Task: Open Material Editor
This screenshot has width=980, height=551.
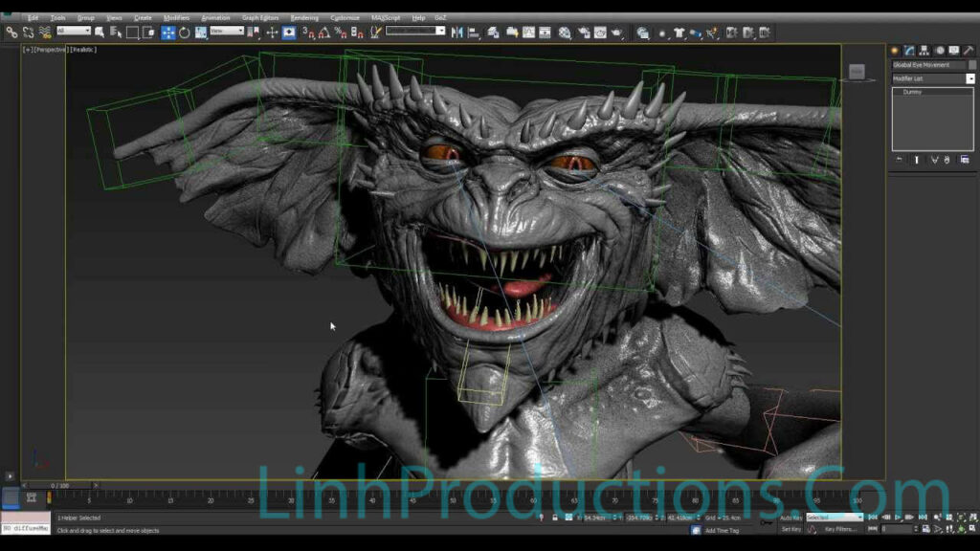Action: pyautogui.click(x=565, y=33)
